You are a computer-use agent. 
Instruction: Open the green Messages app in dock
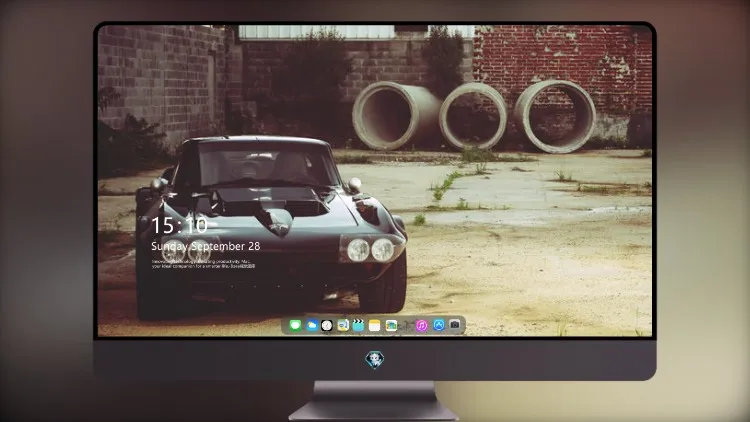(296, 325)
